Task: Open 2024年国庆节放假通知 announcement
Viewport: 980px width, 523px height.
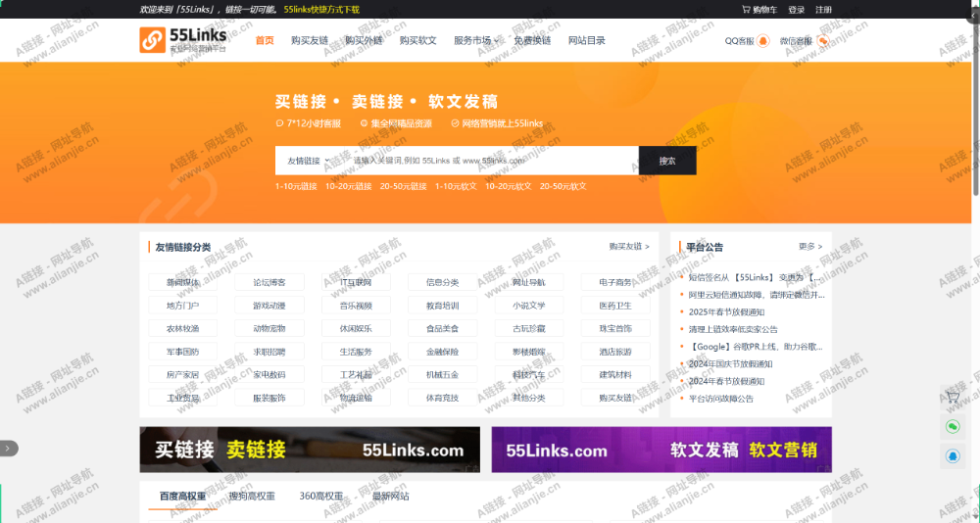Action: pyautogui.click(x=731, y=363)
